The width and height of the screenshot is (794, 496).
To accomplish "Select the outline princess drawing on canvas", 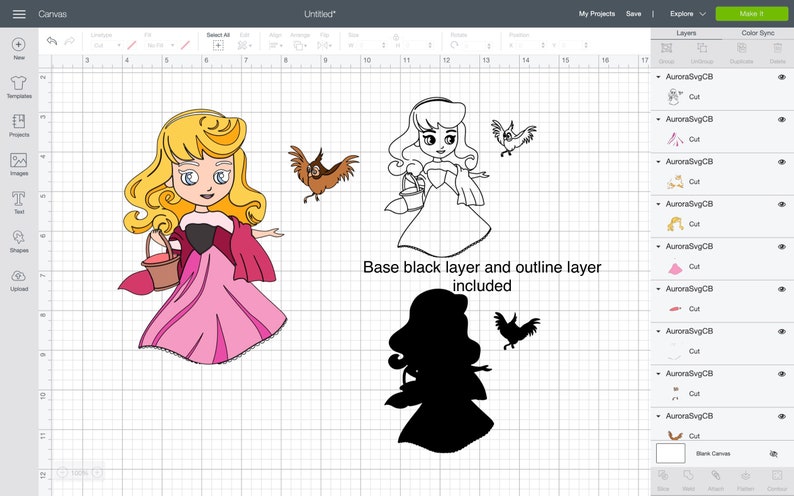I will click(x=437, y=177).
